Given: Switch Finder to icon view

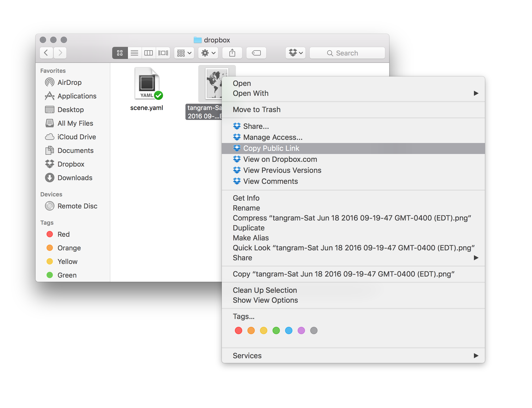Looking at the screenshot, I should coord(120,53).
